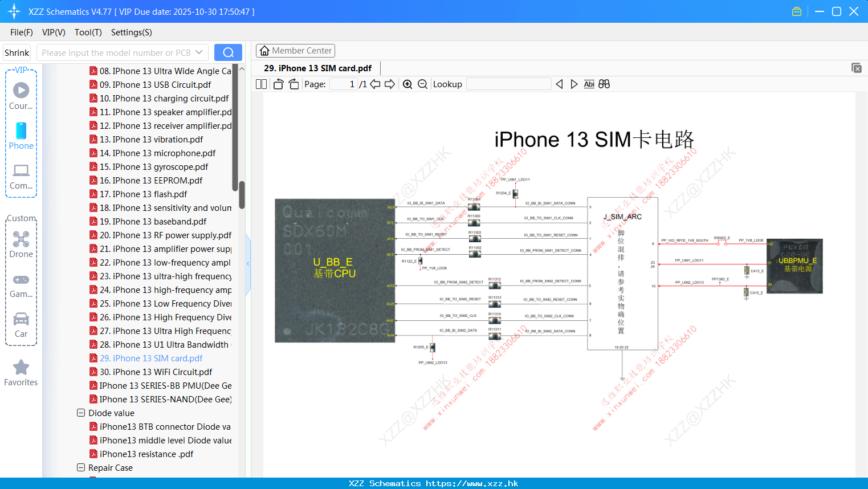Open the VIP(V) menu
The image size is (868, 489).
point(54,32)
